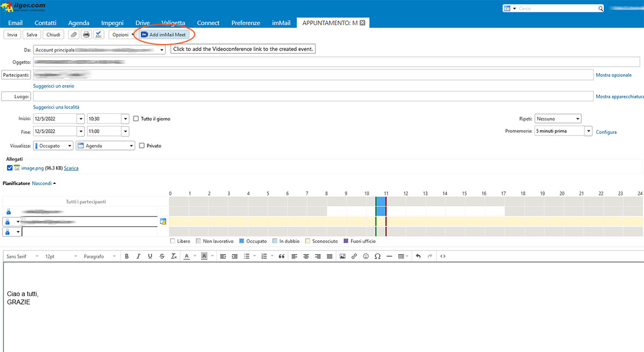Toggle the Privato checkbox
Screen dimensions: 644x352
click(142, 146)
